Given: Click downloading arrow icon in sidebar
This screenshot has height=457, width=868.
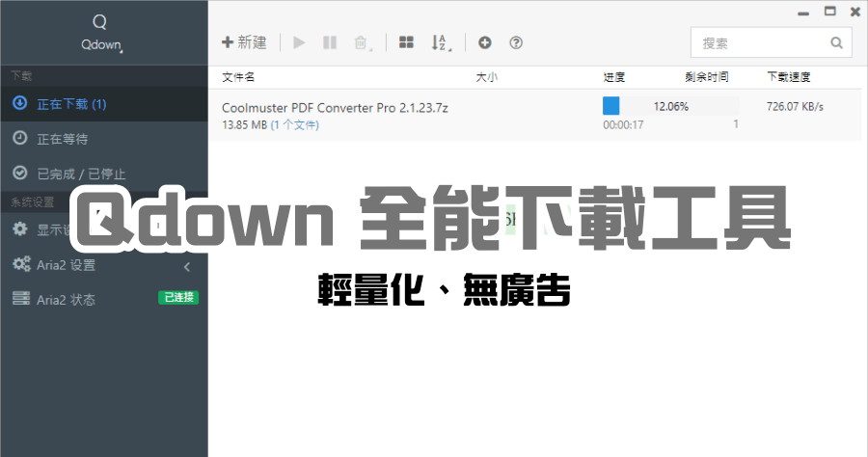Looking at the screenshot, I should (20, 103).
